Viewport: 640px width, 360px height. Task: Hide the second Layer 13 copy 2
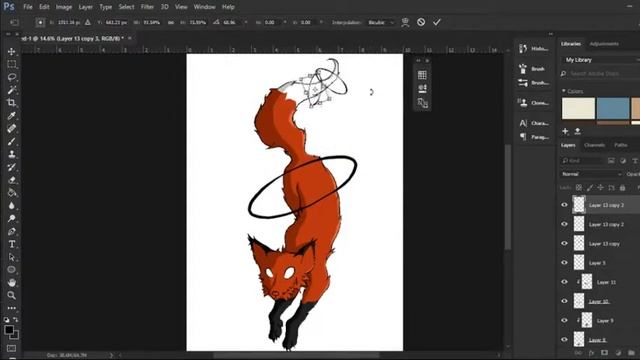tap(564, 224)
